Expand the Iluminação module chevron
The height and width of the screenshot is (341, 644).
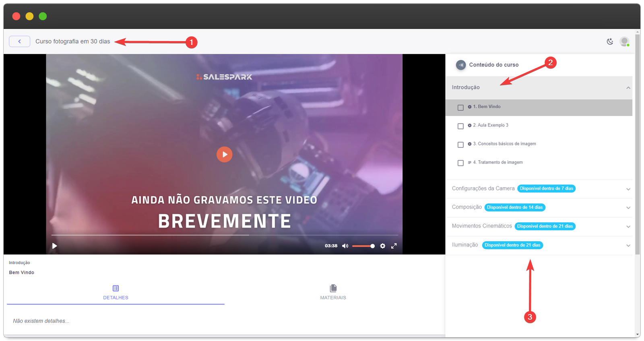(628, 246)
